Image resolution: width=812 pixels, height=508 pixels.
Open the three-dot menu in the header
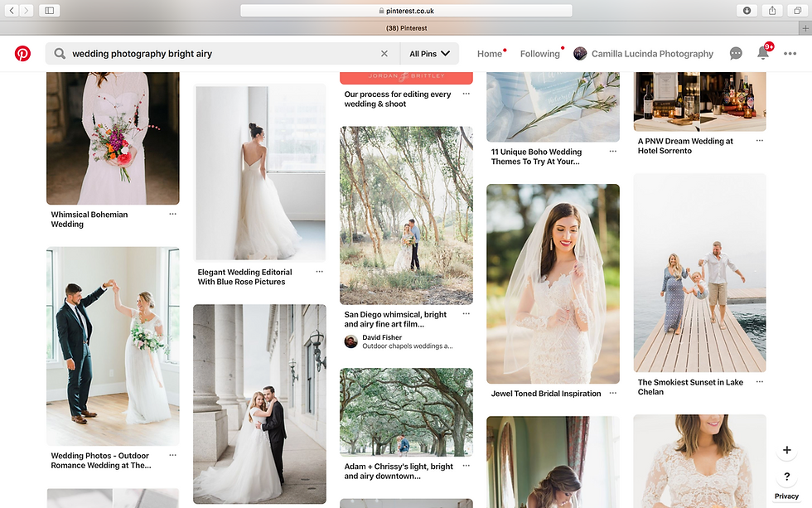coord(790,53)
